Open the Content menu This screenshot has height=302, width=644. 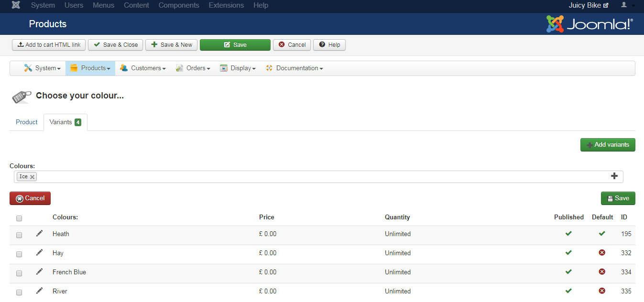coord(136,5)
